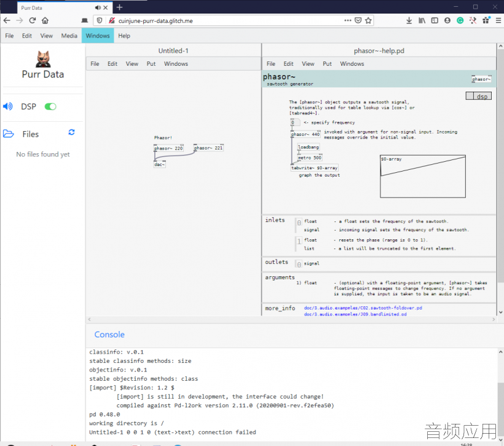Image resolution: width=504 pixels, height=446 pixels.
Task: Open the main Edit menu
Action: (26, 36)
